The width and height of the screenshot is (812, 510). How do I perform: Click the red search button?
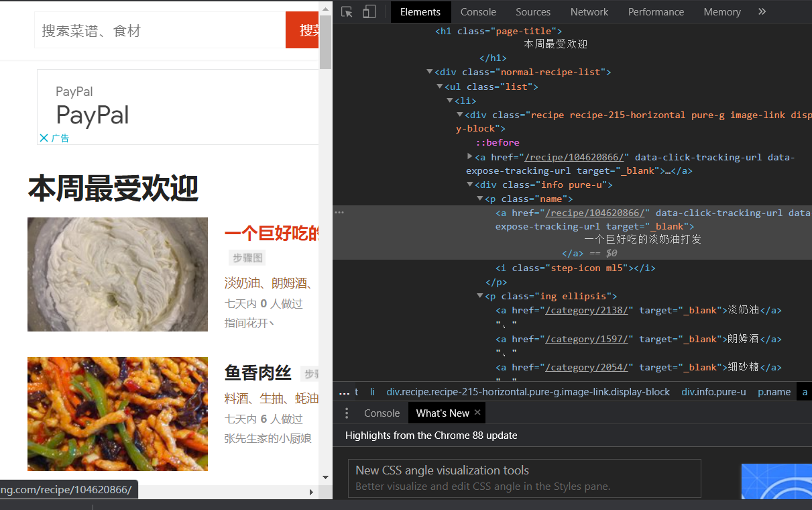[302, 30]
